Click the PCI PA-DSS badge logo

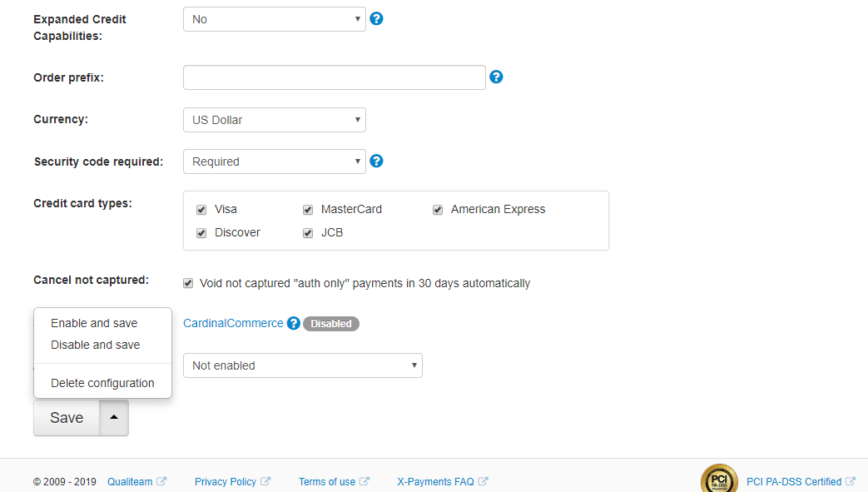click(719, 479)
